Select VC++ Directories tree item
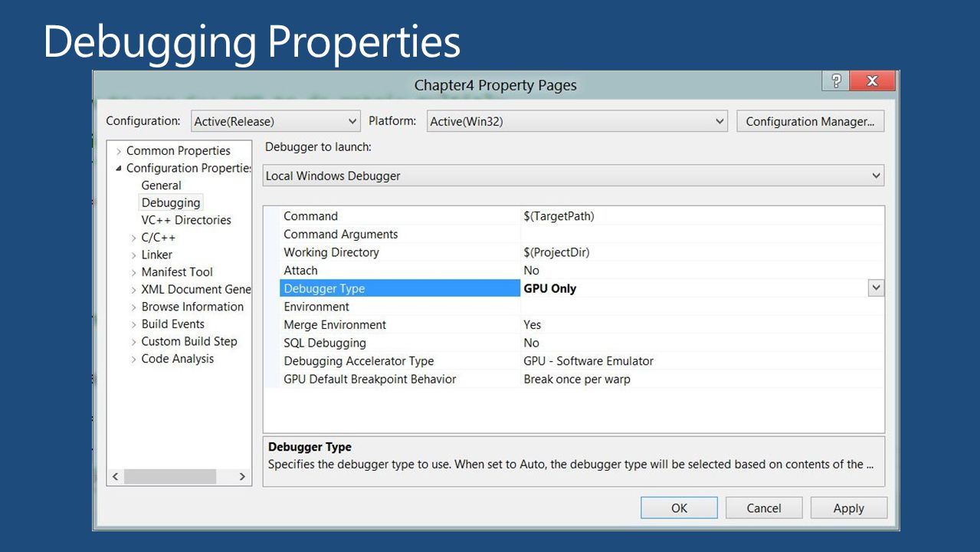The width and height of the screenshot is (980, 552). coord(186,220)
